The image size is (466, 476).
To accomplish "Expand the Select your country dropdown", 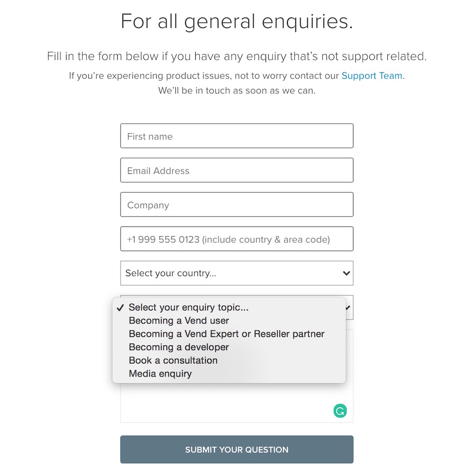I will coord(237,273).
